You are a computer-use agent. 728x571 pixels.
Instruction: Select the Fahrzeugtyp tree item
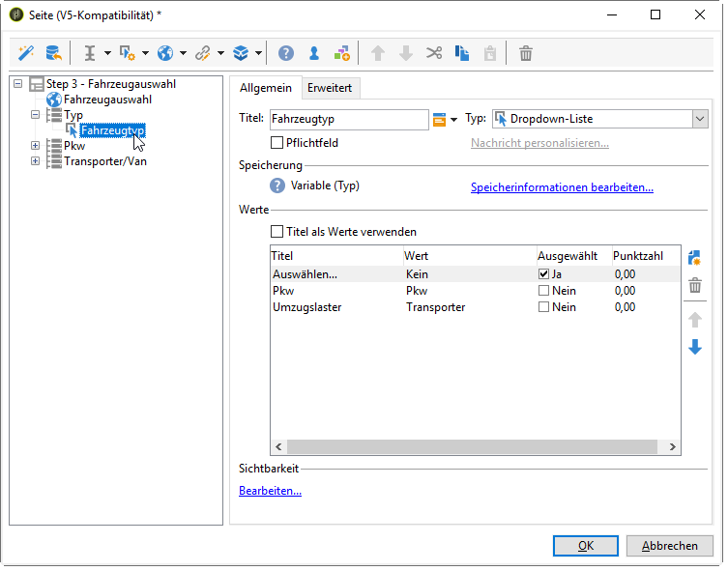[113, 130]
